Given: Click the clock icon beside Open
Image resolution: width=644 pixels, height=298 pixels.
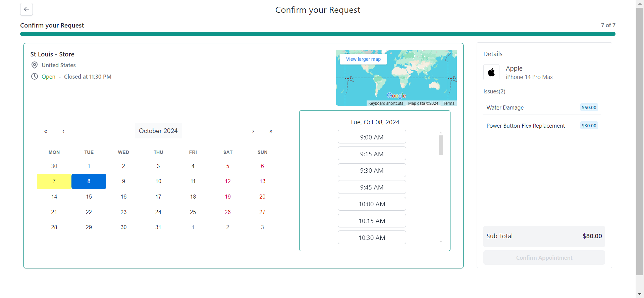Looking at the screenshot, I should pos(35,77).
